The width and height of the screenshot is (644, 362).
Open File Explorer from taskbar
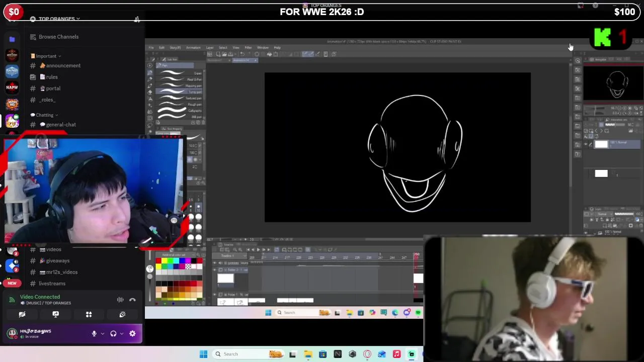pos(308,354)
